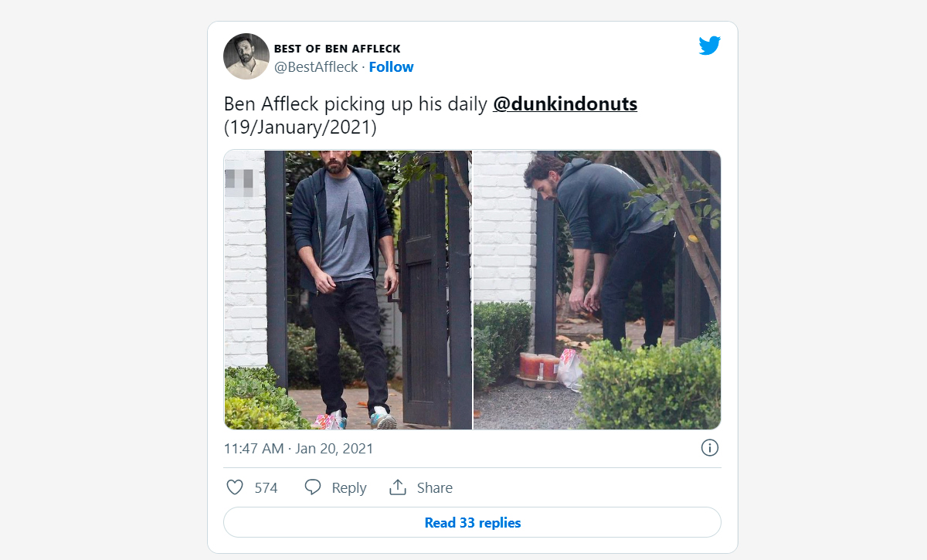
Task: Click the Jan 20, 2021 date
Action: point(334,449)
